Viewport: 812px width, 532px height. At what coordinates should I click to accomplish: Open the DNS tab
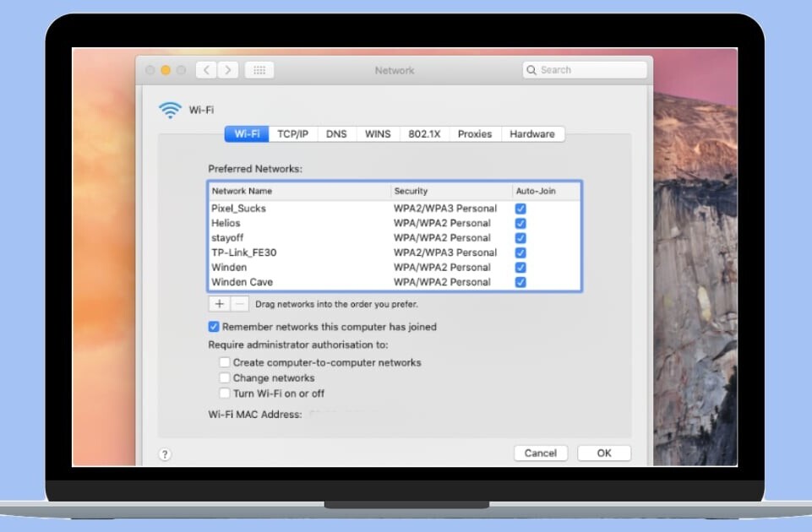point(336,134)
